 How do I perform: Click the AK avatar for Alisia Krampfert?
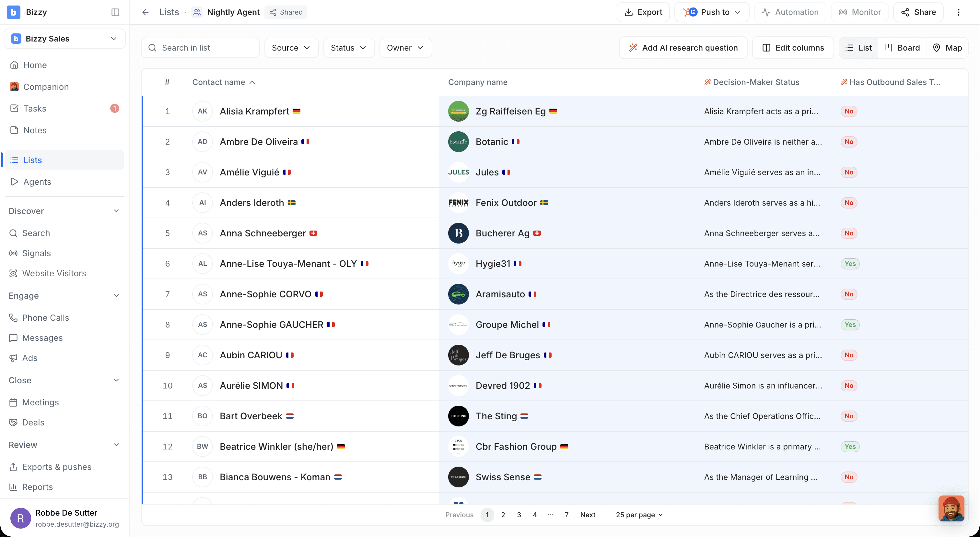(203, 111)
